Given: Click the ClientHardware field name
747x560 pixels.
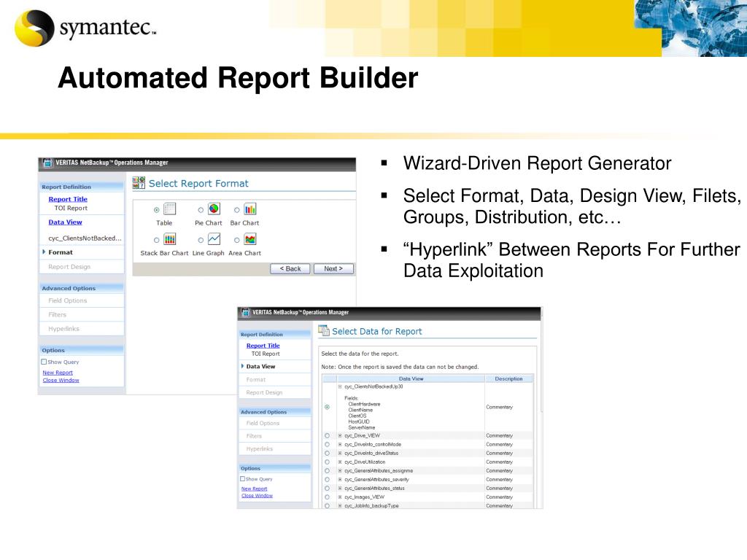Looking at the screenshot, I should click(364, 404).
